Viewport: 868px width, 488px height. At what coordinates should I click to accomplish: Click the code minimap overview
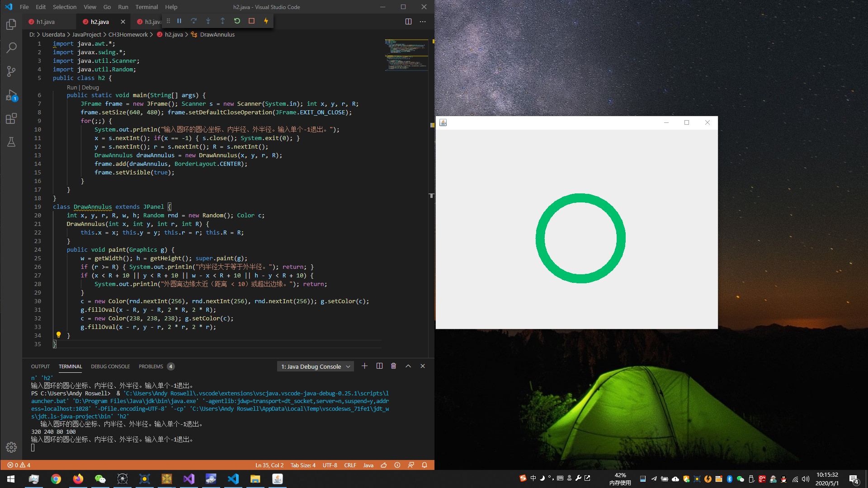pyautogui.click(x=406, y=55)
